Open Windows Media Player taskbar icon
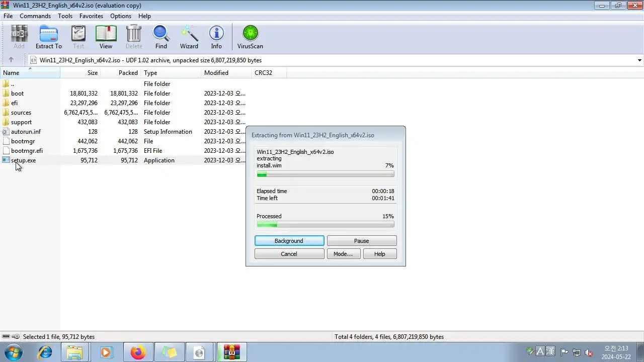644x362 pixels. coord(106,352)
